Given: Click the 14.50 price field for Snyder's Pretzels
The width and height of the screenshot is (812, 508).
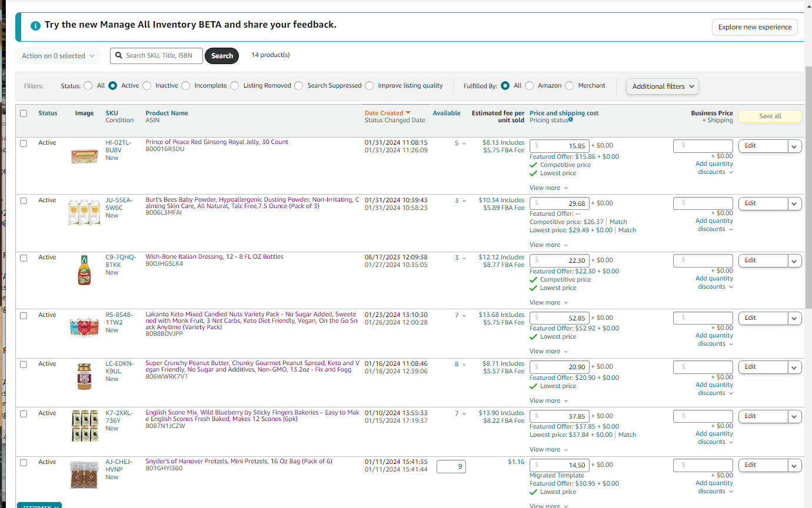Looking at the screenshot, I should pyautogui.click(x=560, y=465).
